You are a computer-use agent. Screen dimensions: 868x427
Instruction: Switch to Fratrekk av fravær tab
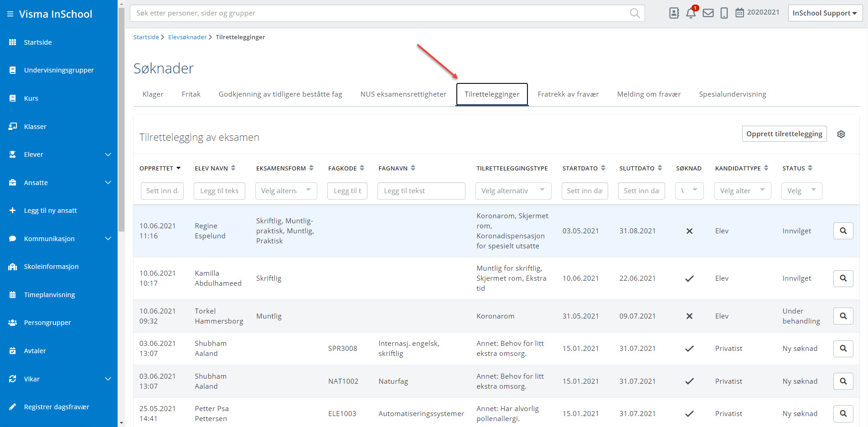(568, 94)
